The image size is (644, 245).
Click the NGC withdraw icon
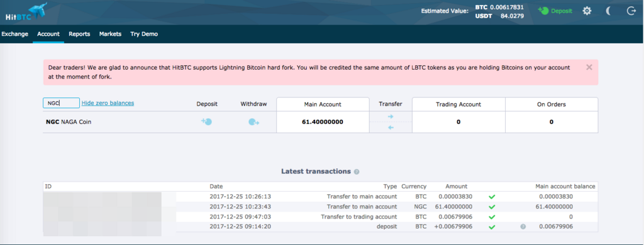(254, 122)
